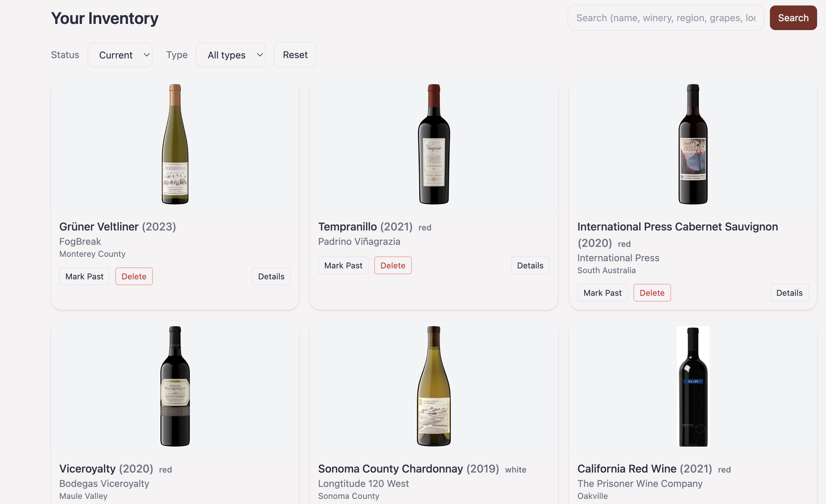Open the Sonoma County Chardonnay bottle image
Screen dimensions: 826x504
(x=434, y=386)
